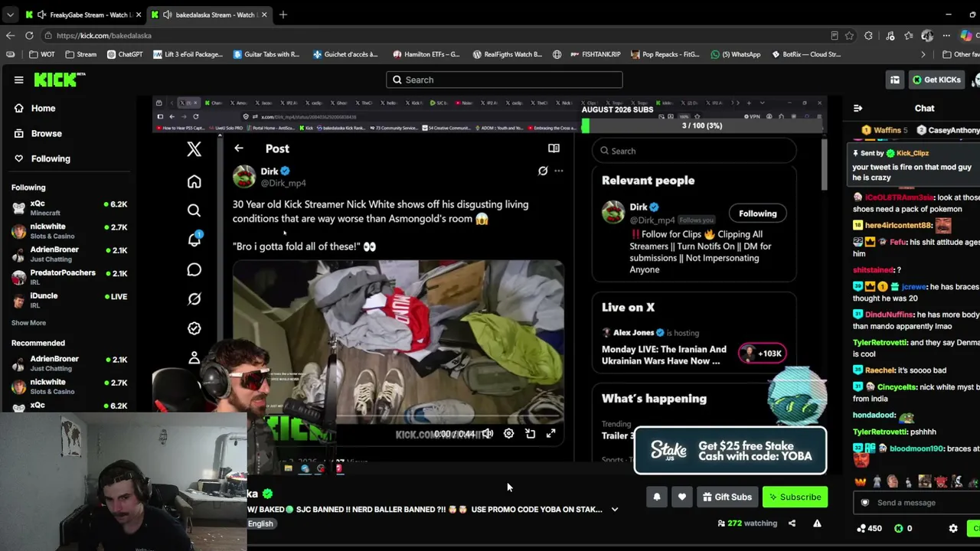Switch to the FreakyGabe Stream browser tab
Screen dimensions: 980x551
click(x=83, y=15)
